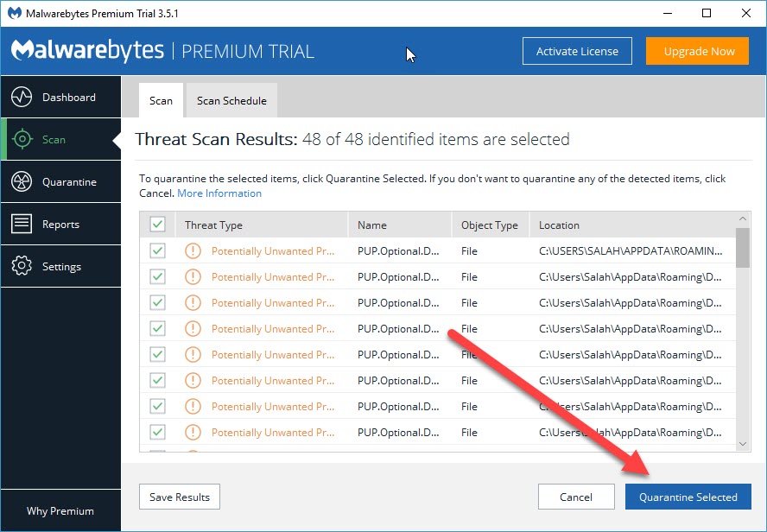Click the Quarantine Selected button
The image size is (767, 532).
point(688,497)
